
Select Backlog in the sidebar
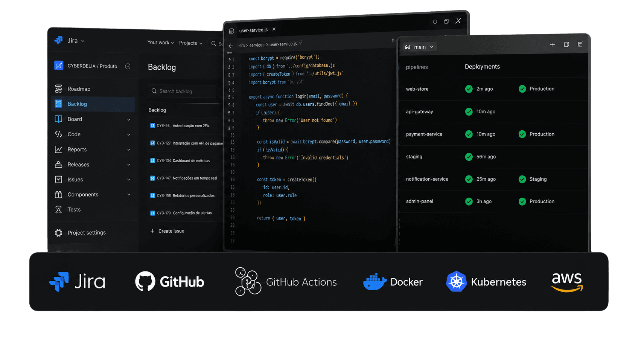click(x=93, y=104)
